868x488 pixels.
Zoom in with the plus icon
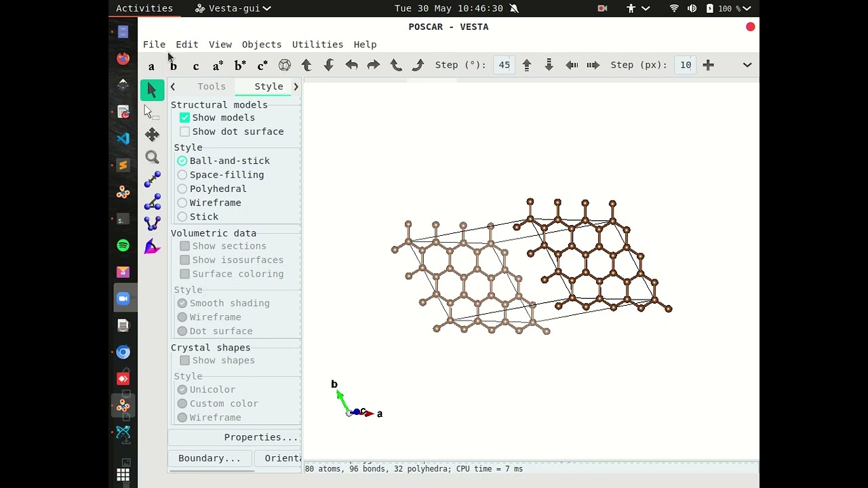coord(709,65)
